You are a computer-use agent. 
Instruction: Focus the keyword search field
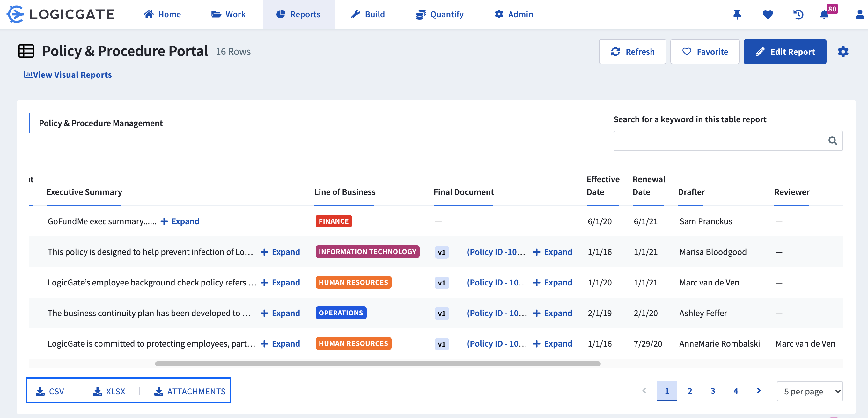click(728, 141)
